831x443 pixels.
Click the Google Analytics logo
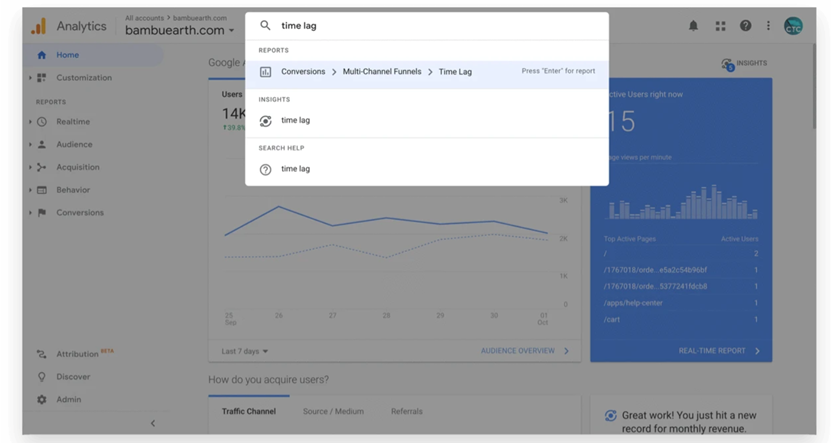pos(38,27)
